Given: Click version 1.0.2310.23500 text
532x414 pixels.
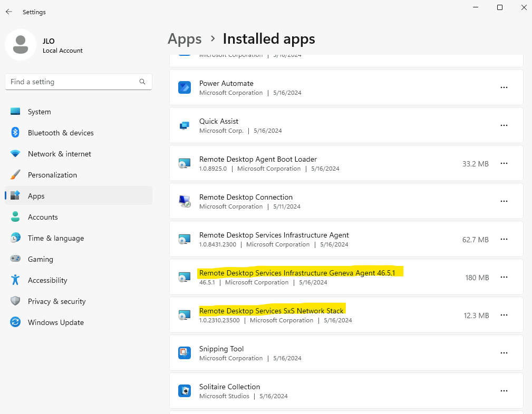Looking at the screenshot, I should tap(219, 320).
